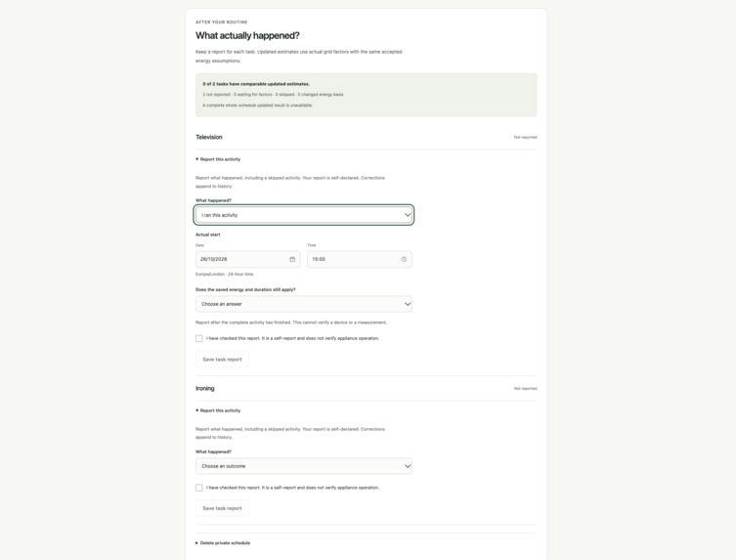Click Ironing 'Save task report' button
This screenshot has height=560, width=736.
[222, 508]
